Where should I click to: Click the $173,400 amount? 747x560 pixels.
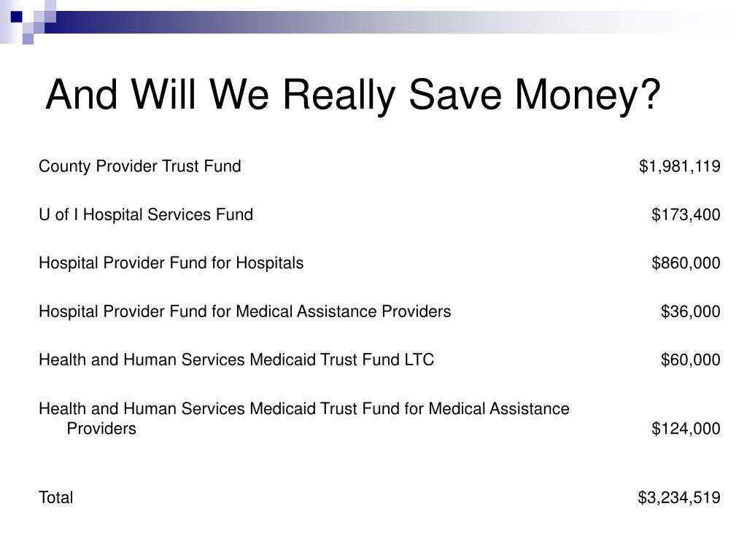[686, 215]
